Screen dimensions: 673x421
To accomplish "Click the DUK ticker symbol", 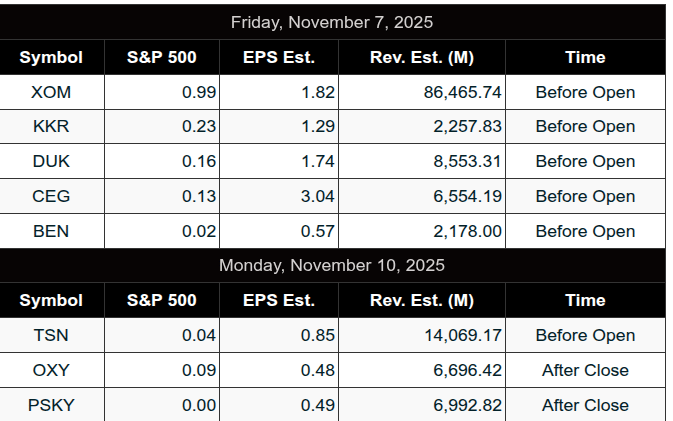I will click(x=51, y=162).
